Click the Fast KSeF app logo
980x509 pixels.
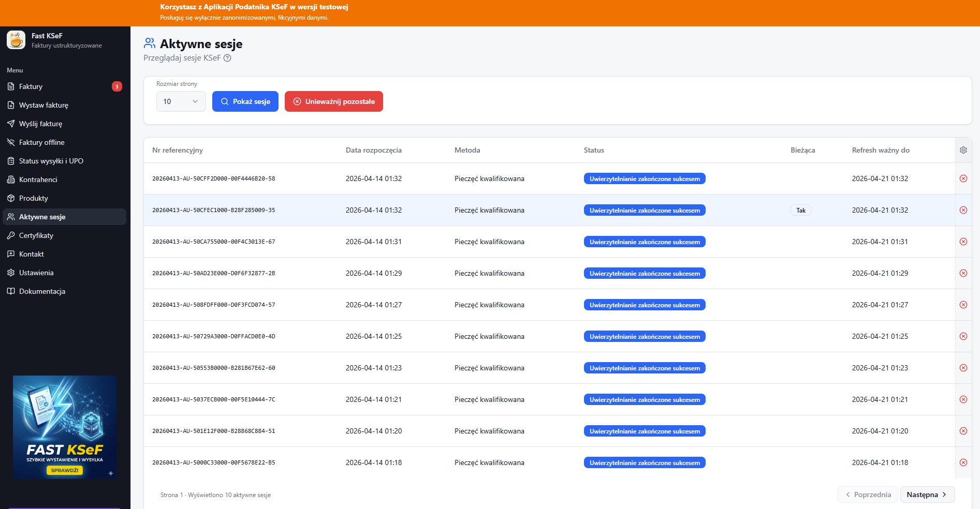tap(16, 40)
